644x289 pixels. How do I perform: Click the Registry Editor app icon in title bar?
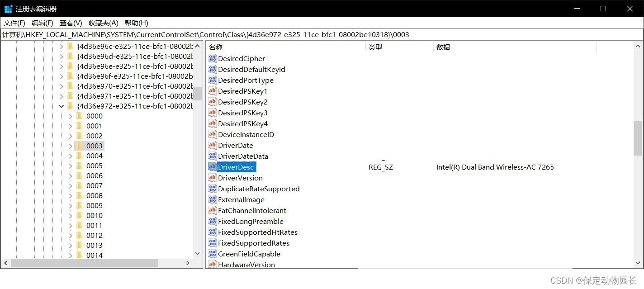[8, 9]
